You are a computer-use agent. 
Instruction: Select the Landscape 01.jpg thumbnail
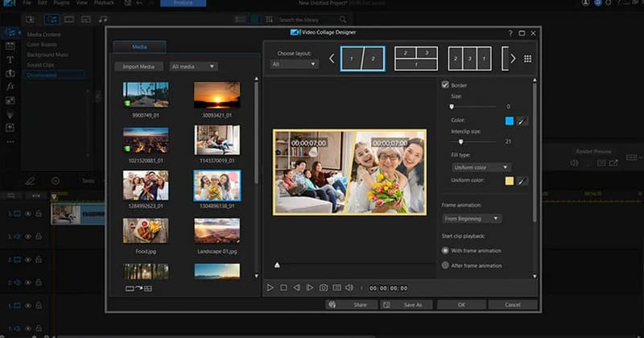point(217,231)
